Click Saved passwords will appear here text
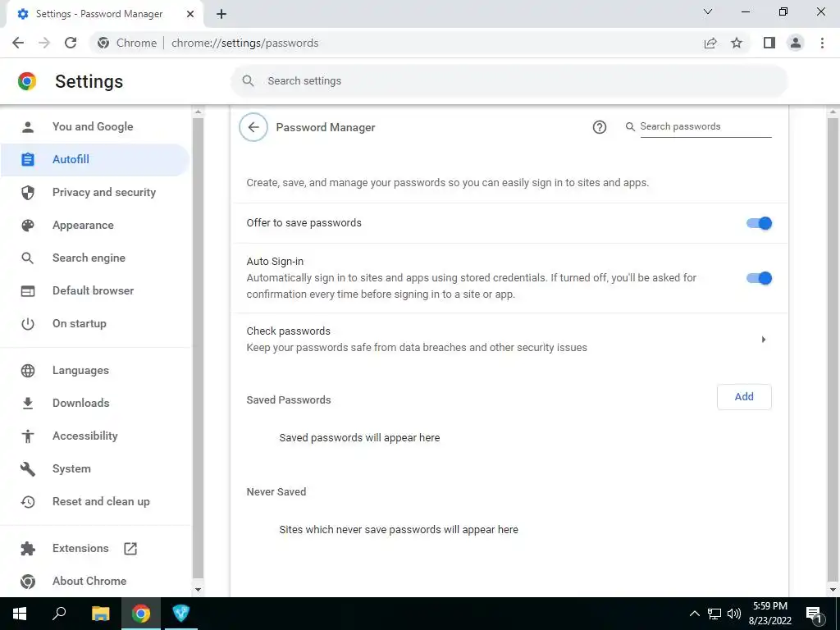Image resolution: width=840 pixels, height=630 pixels. 359,438
